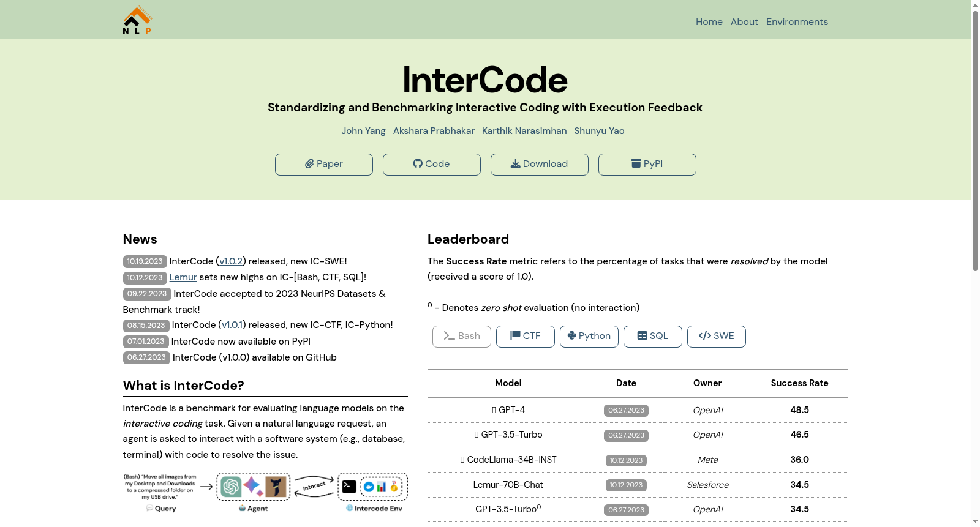980x527 pixels.
Task: Click the GitHub icon on Code
Action: coord(418,163)
